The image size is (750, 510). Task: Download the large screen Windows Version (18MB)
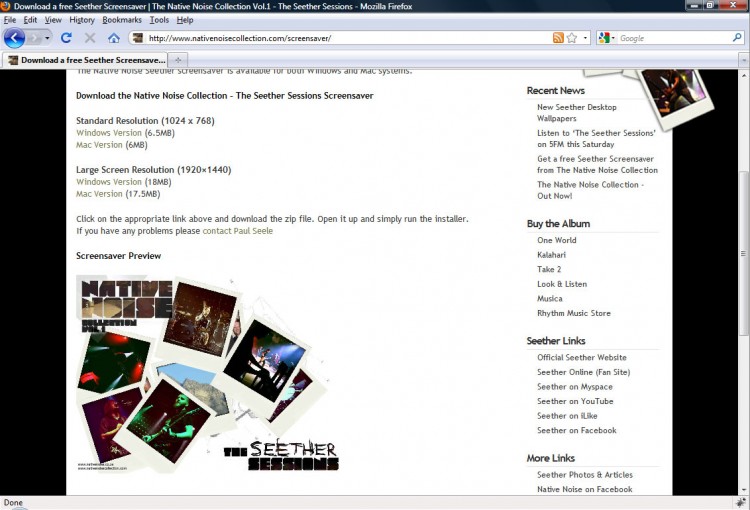(x=109, y=182)
